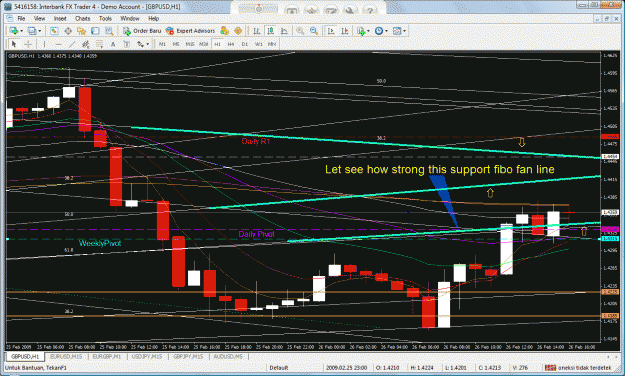Click the Profiles toolbar icon
The image size is (625, 376).
32,31
